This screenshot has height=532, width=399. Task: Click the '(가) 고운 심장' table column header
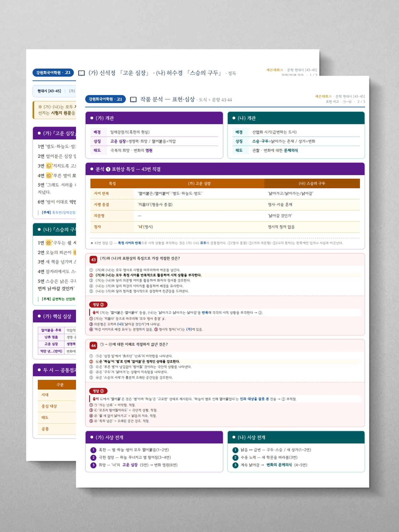[199, 184]
